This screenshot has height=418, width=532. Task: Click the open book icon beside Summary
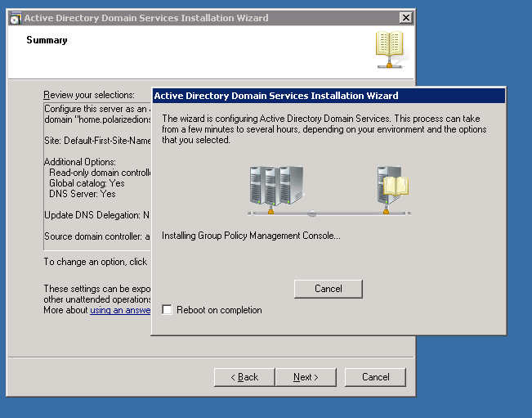[x=389, y=50]
